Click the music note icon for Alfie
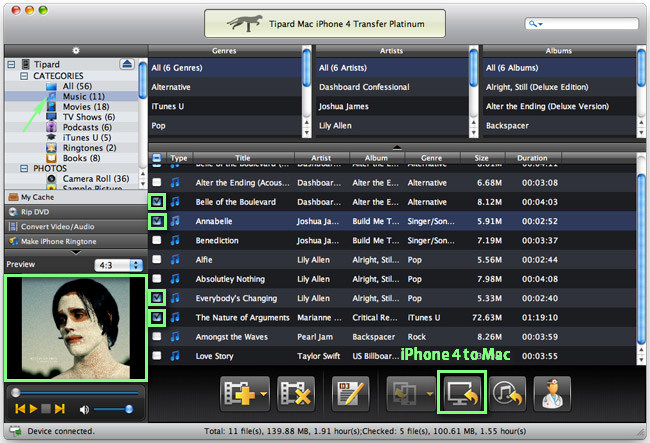Viewport: 650px width, 443px height. (175, 259)
